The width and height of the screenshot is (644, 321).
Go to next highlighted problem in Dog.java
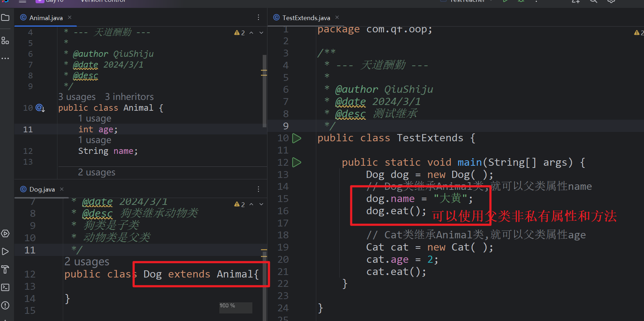(261, 204)
